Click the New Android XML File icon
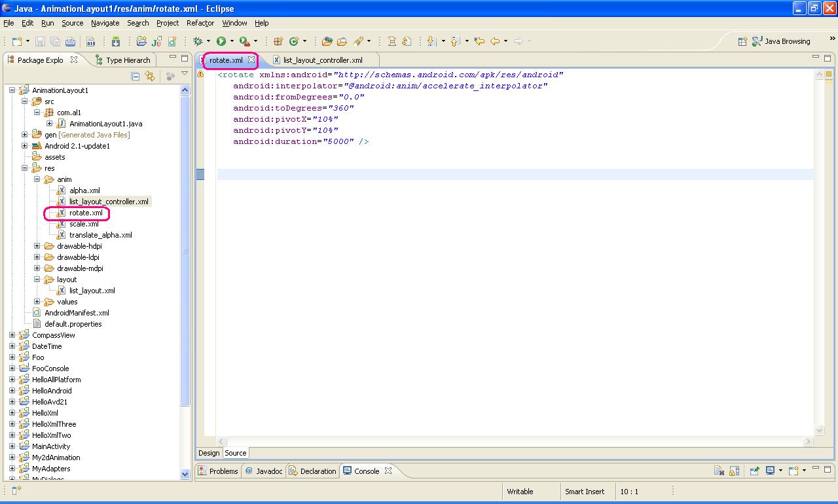 tap(172, 41)
